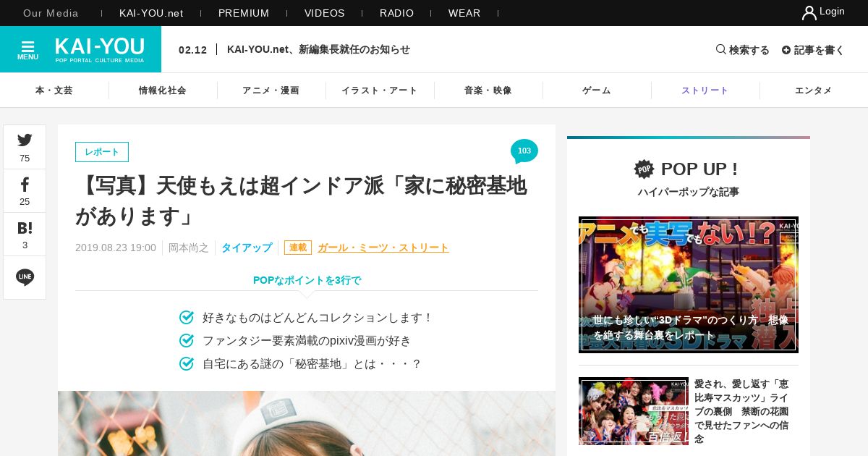The width and height of the screenshot is (868, 456).
Task: Click the POPなポイントを3行で heading
Action: pos(307,280)
